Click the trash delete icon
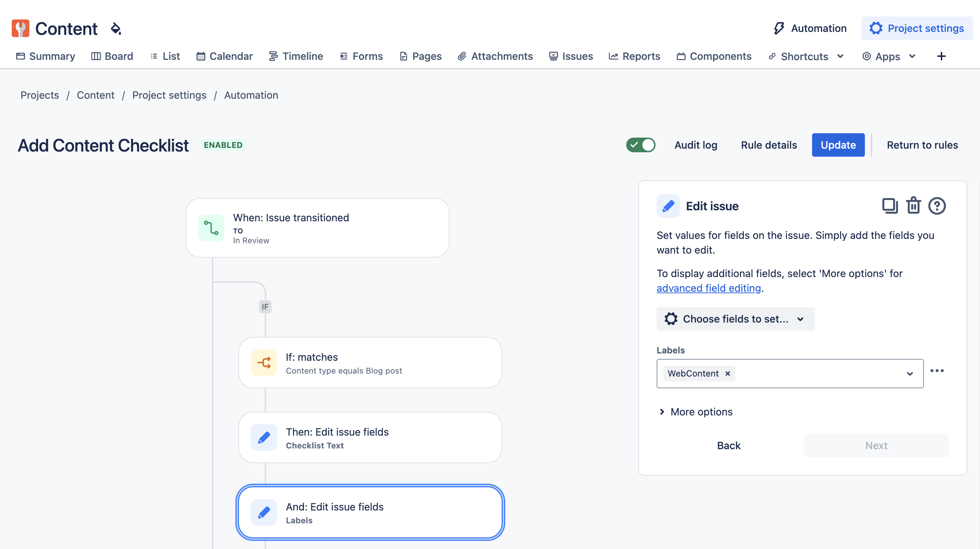Image resolution: width=980 pixels, height=549 pixels. pyautogui.click(x=913, y=206)
